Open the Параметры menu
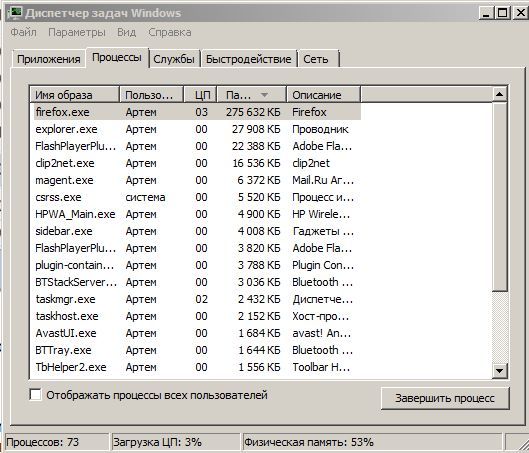The width and height of the screenshot is (529, 453). [77, 32]
